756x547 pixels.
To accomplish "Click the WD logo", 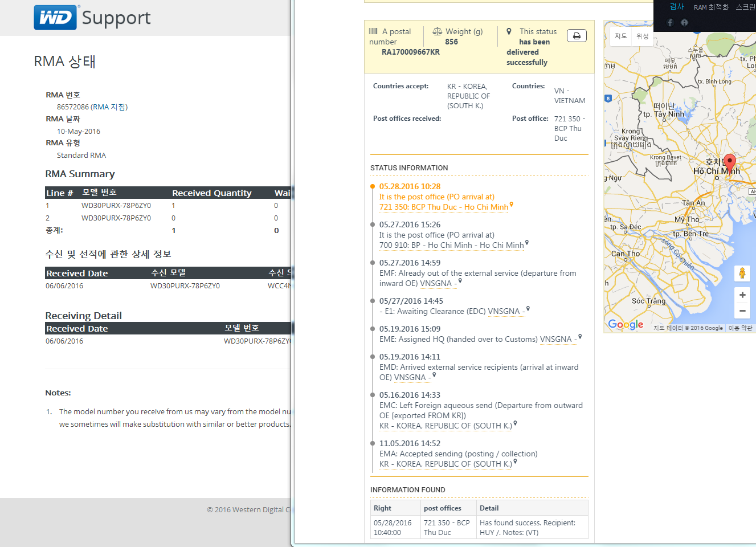I will (x=55, y=18).
